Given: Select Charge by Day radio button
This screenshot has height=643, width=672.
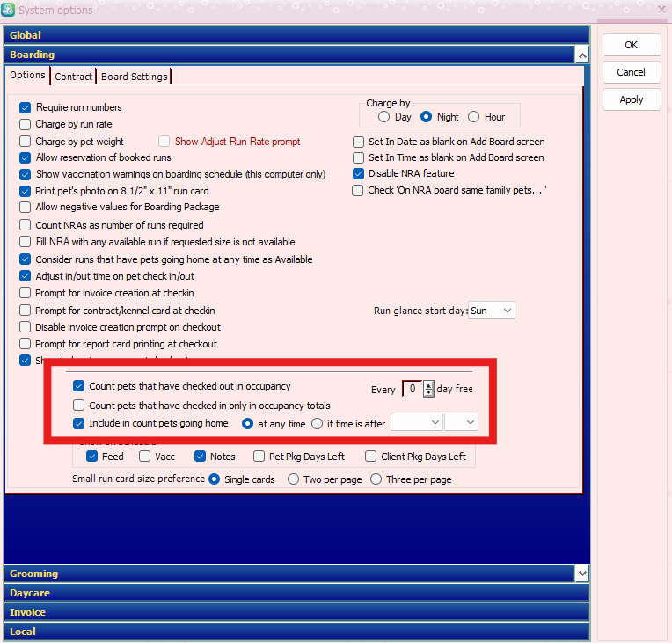Looking at the screenshot, I should pyautogui.click(x=384, y=117).
